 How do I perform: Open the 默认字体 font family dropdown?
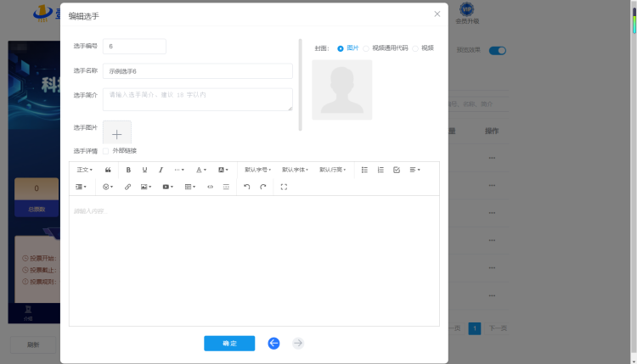coord(295,170)
